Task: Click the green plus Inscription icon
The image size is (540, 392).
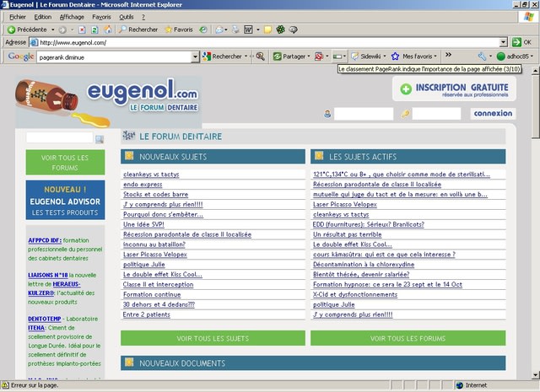Action: (x=406, y=89)
